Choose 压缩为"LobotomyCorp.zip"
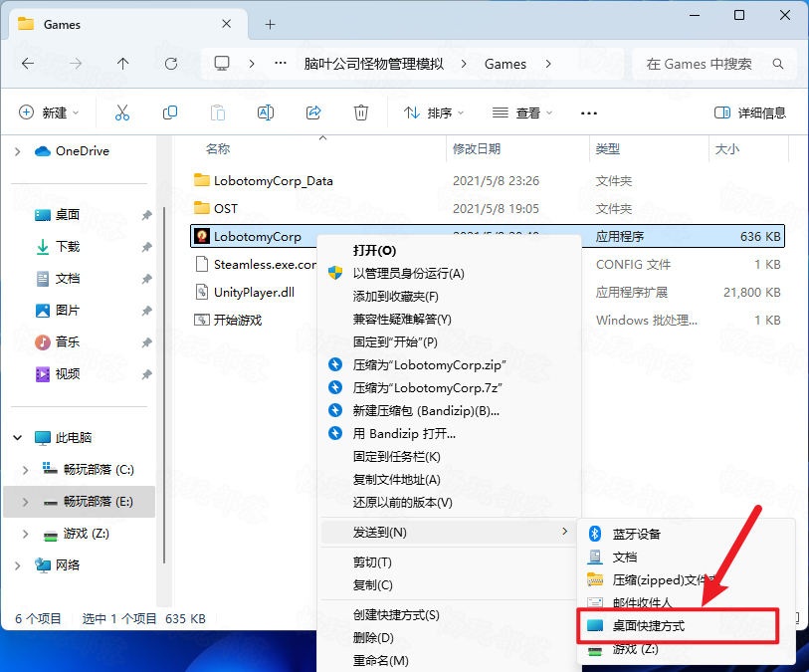 [x=449, y=365]
